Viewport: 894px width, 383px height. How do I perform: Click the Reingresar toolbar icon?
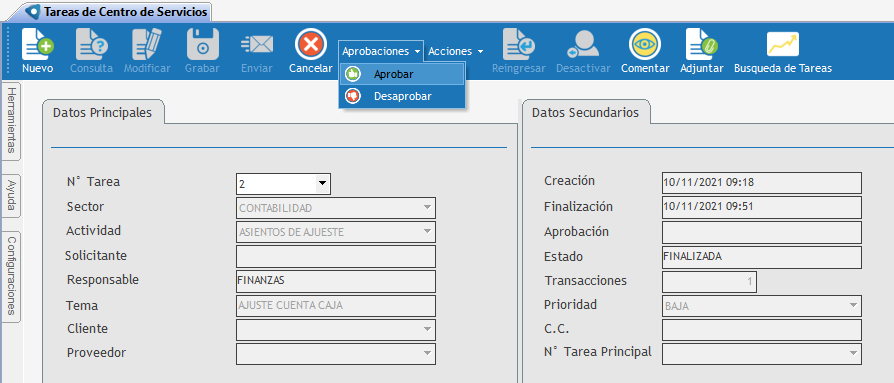(519, 44)
